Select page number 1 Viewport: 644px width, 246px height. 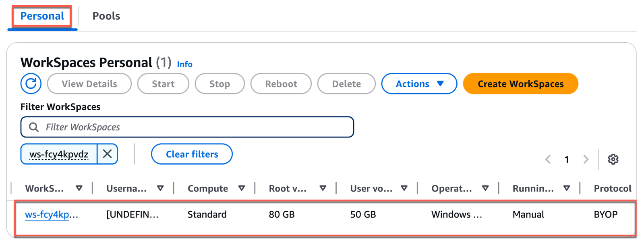tap(567, 160)
